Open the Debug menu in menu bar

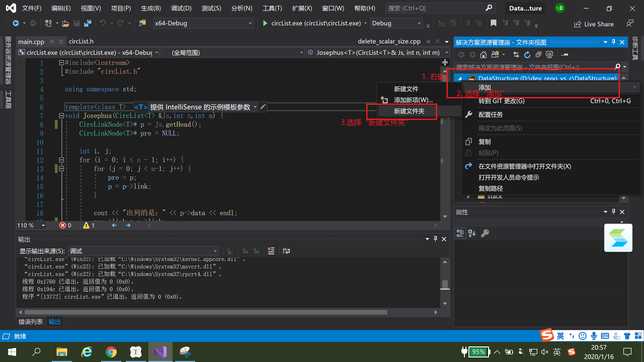click(181, 8)
